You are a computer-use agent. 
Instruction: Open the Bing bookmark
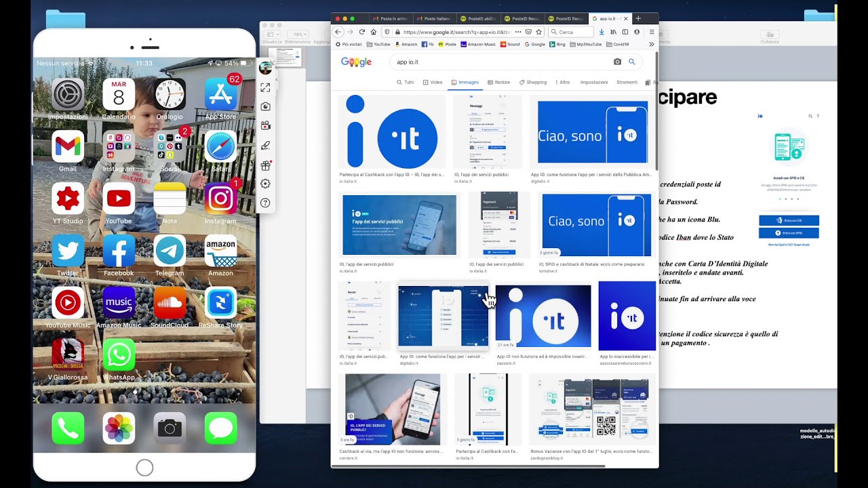coord(557,44)
